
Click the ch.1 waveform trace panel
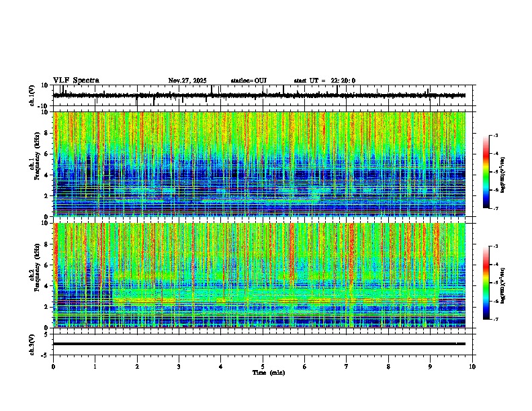tap(264, 95)
